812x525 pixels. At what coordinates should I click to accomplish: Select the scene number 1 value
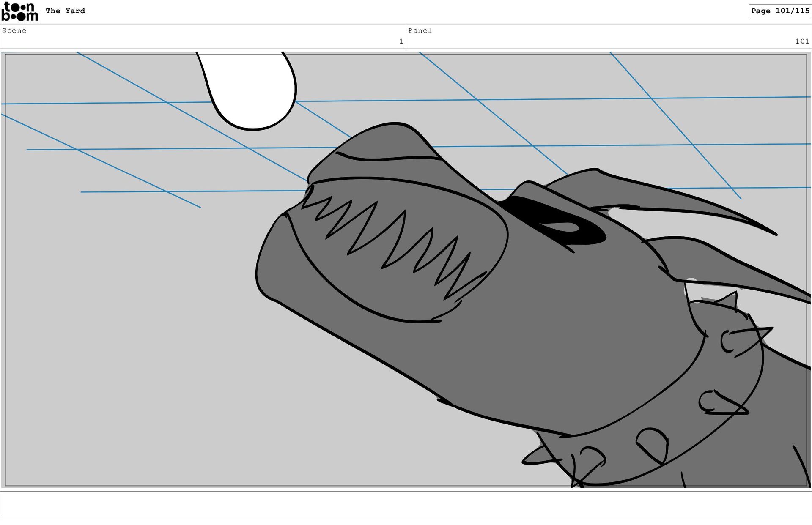[401, 41]
